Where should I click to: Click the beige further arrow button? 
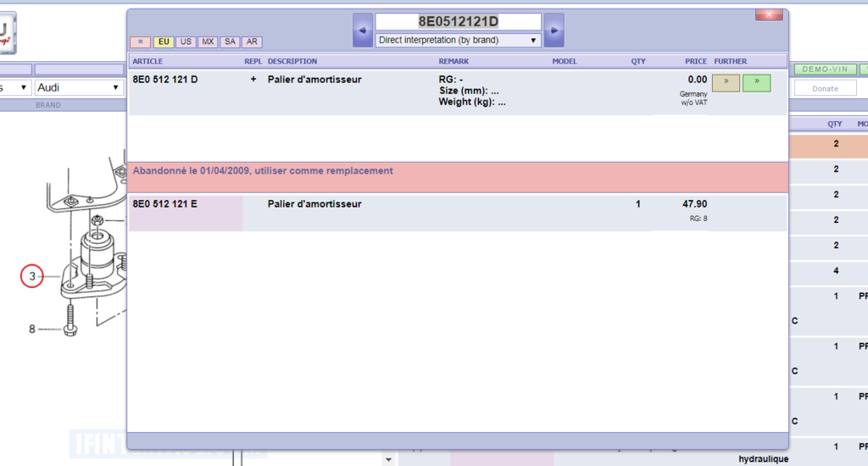(726, 83)
